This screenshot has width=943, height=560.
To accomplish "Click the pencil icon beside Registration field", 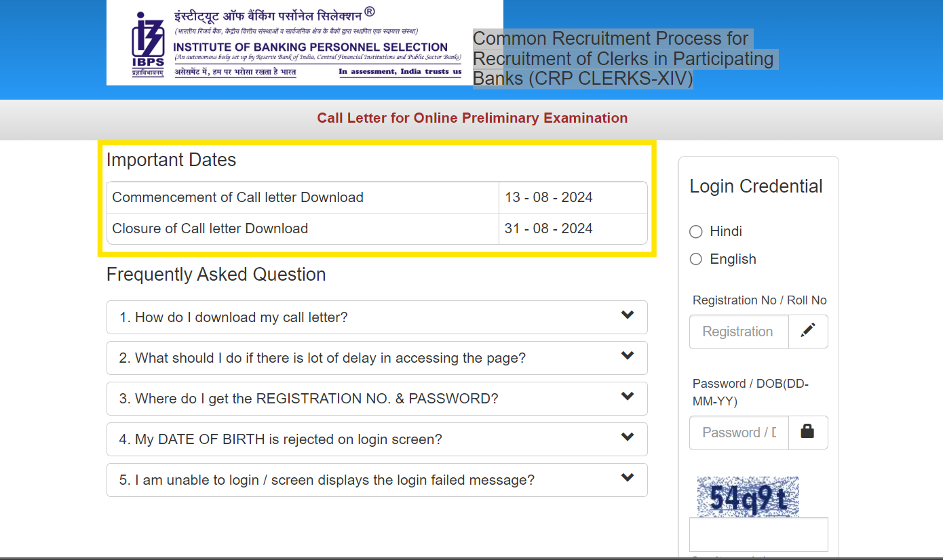I will 808,332.
